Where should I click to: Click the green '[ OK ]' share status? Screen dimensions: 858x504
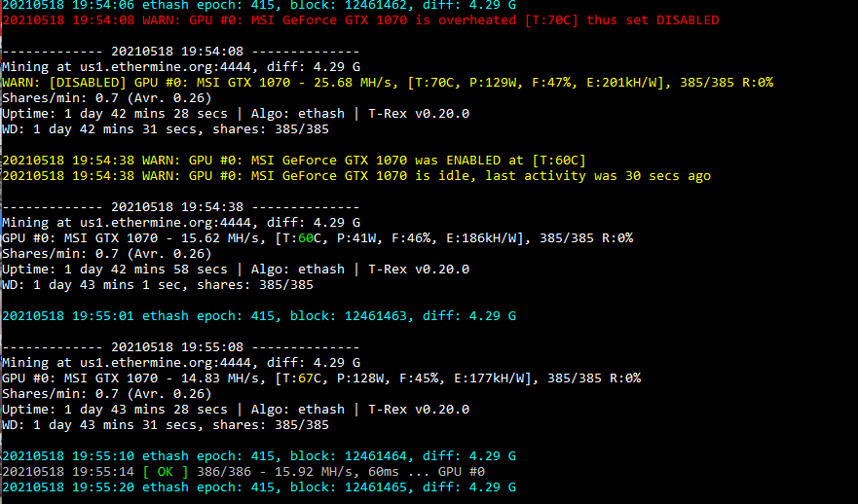(166, 472)
